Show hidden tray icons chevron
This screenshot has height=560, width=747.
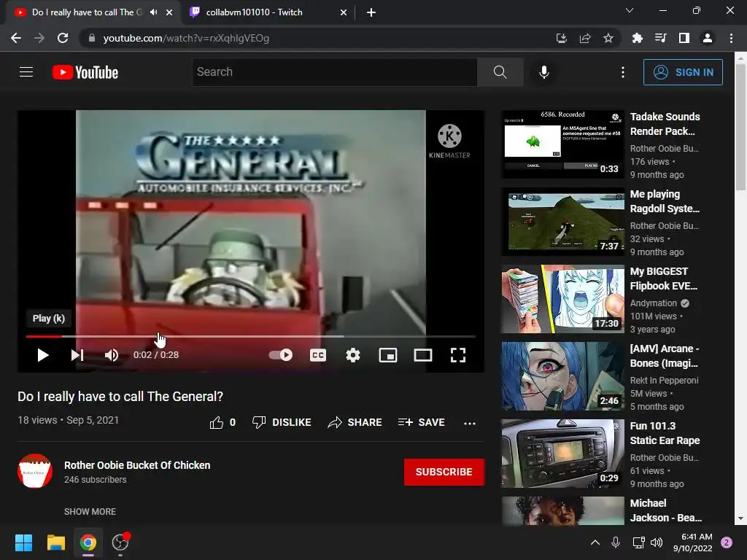(595, 542)
